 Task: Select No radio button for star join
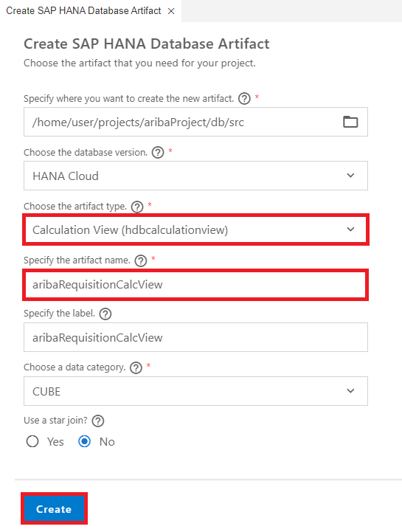coord(85,441)
